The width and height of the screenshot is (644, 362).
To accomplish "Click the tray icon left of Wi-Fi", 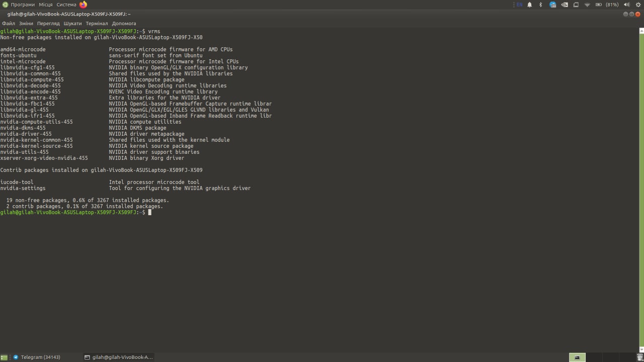I will (576, 5).
